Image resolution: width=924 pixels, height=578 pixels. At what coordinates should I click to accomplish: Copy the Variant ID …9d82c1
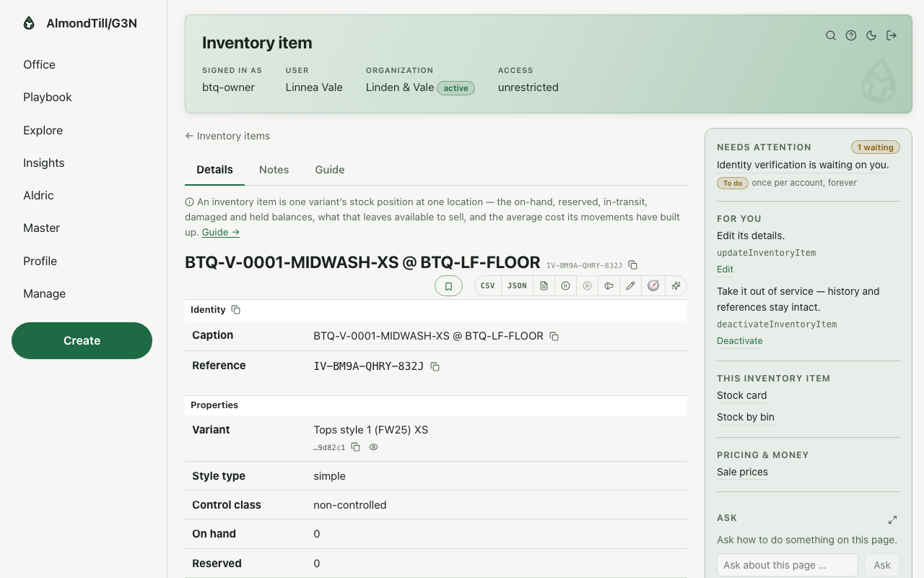pyautogui.click(x=355, y=447)
